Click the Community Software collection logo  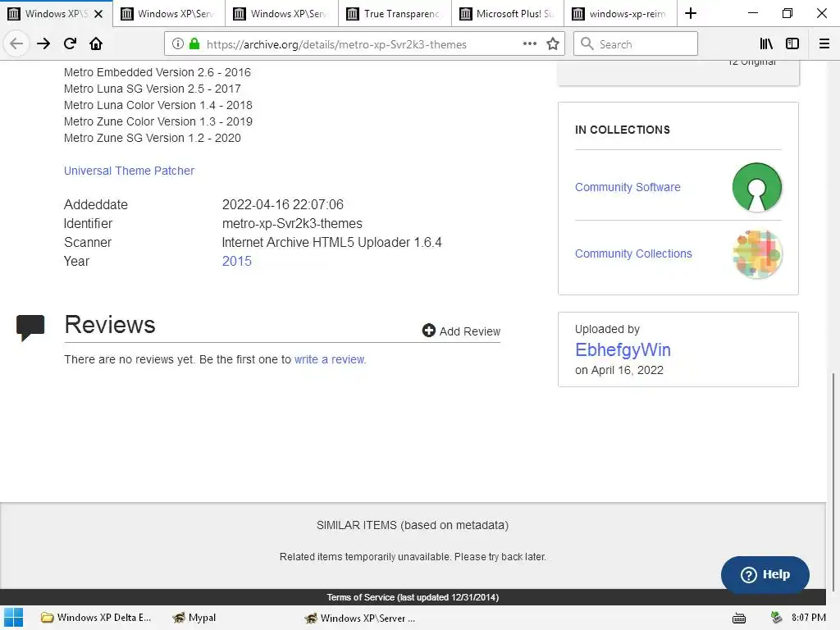point(756,187)
